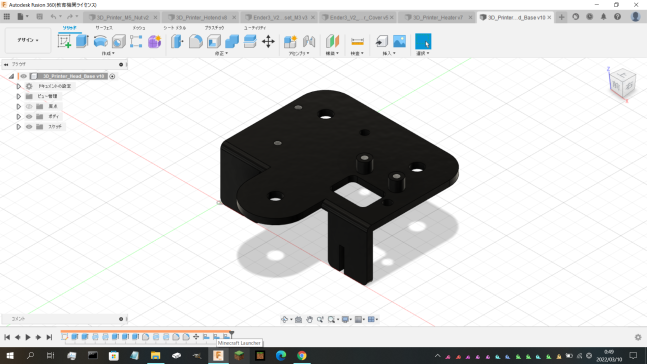Switch to the Surface tab

coord(104,28)
